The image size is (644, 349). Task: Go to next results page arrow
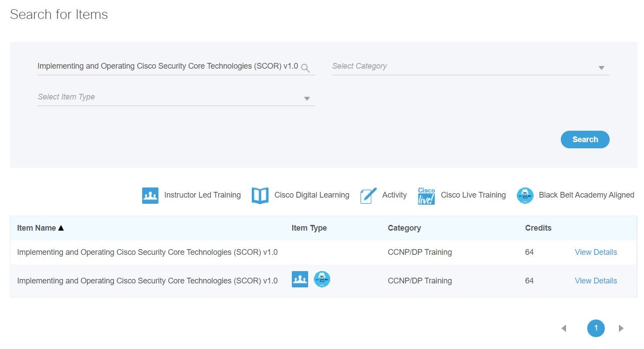tap(621, 328)
